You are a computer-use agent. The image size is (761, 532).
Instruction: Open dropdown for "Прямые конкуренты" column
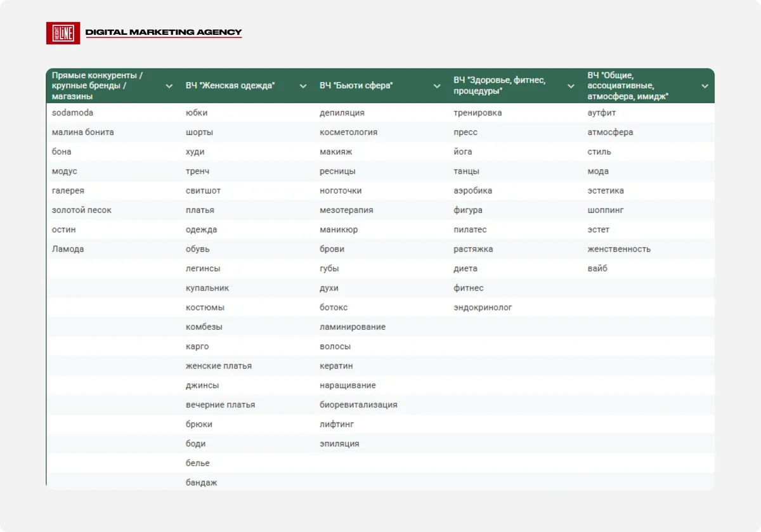169,86
